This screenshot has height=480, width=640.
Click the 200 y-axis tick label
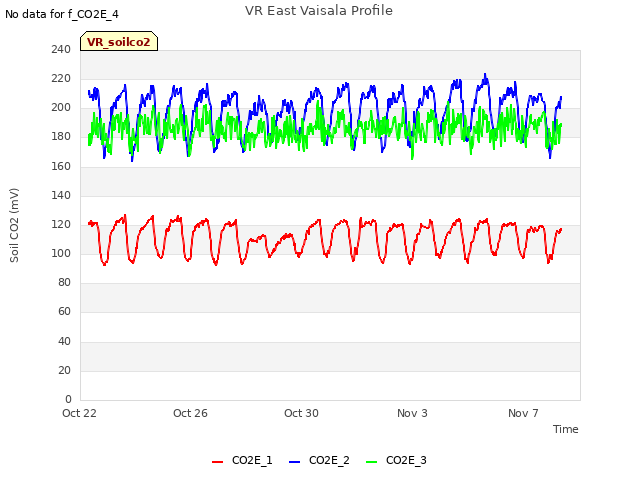coord(61,108)
